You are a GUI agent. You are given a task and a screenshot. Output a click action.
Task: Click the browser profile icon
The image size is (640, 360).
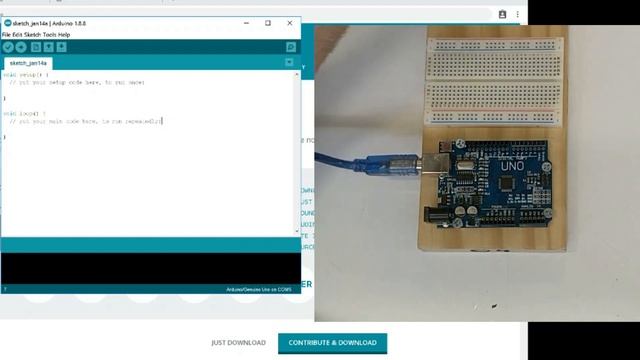[x=502, y=14]
